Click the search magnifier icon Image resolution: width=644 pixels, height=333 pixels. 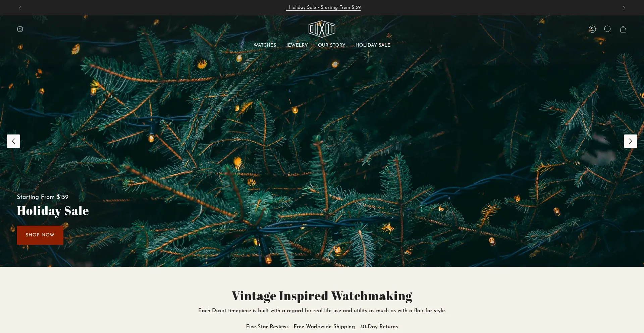pyautogui.click(x=607, y=29)
